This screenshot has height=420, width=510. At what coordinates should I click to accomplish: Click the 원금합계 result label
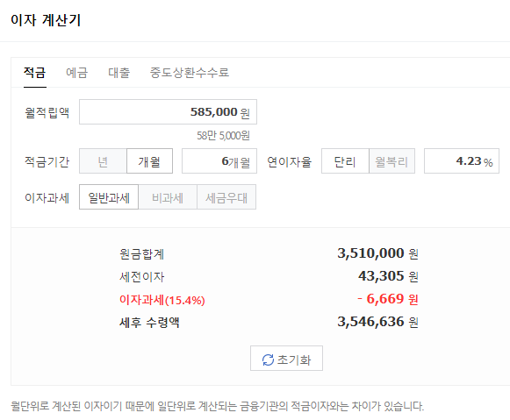click(142, 253)
